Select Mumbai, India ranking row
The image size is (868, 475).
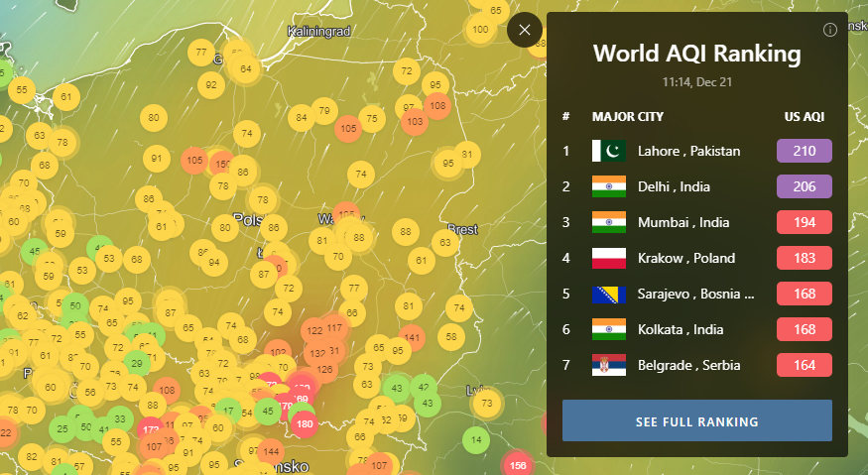697,222
